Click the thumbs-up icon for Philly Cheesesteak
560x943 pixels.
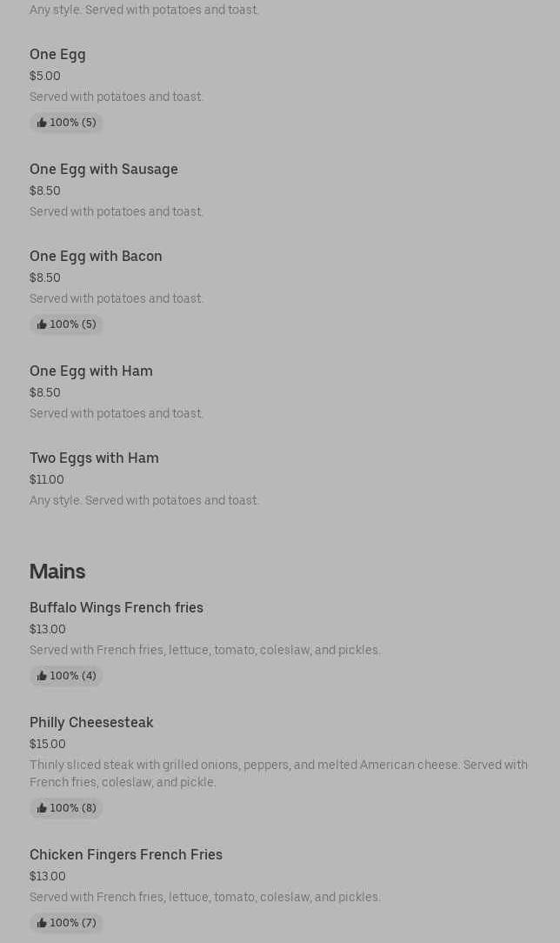click(42, 808)
